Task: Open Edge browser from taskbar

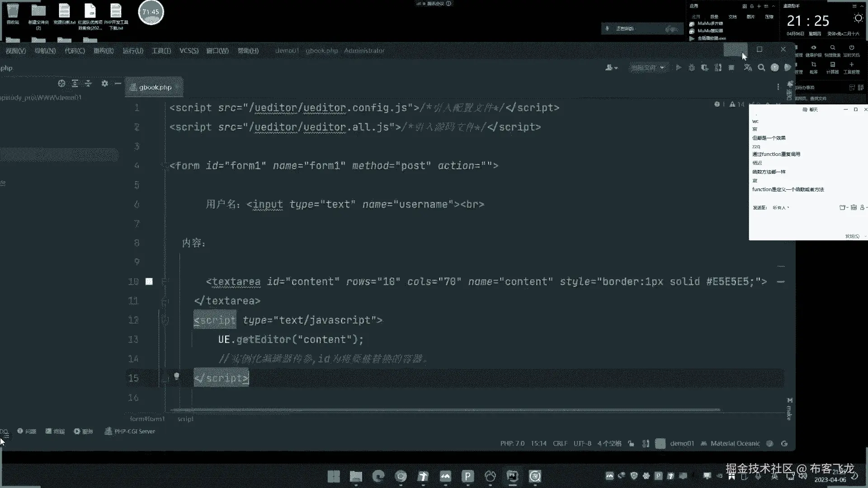Action: click(x=378, y=476)
